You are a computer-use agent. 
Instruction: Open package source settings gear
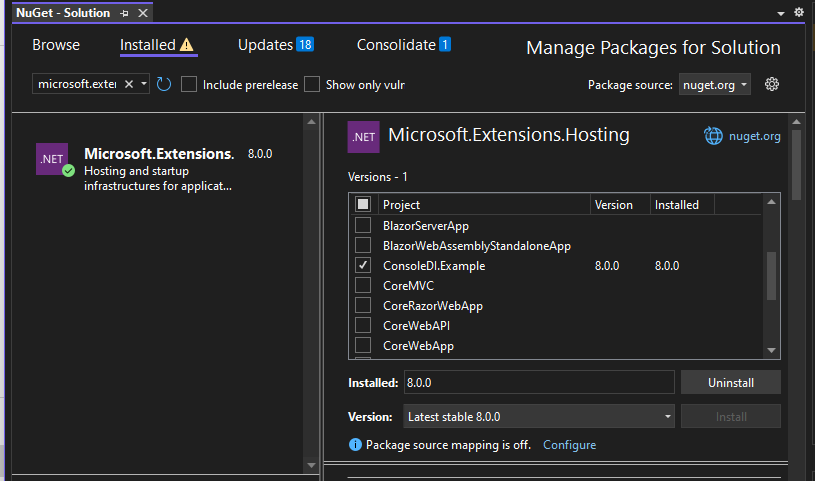772,85
